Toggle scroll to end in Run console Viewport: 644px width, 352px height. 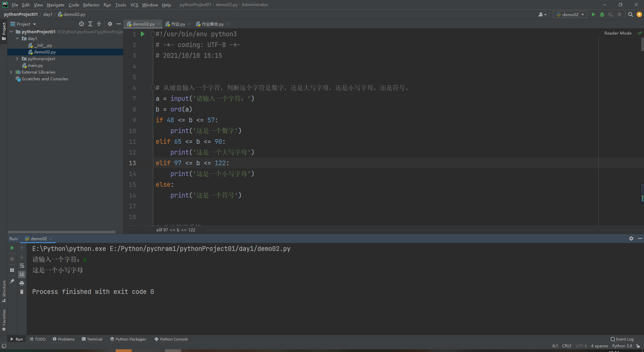click(22, 274)
